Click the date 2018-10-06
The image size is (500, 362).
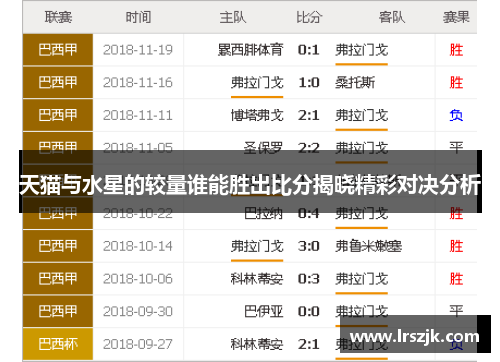click(x=138, y=279)
